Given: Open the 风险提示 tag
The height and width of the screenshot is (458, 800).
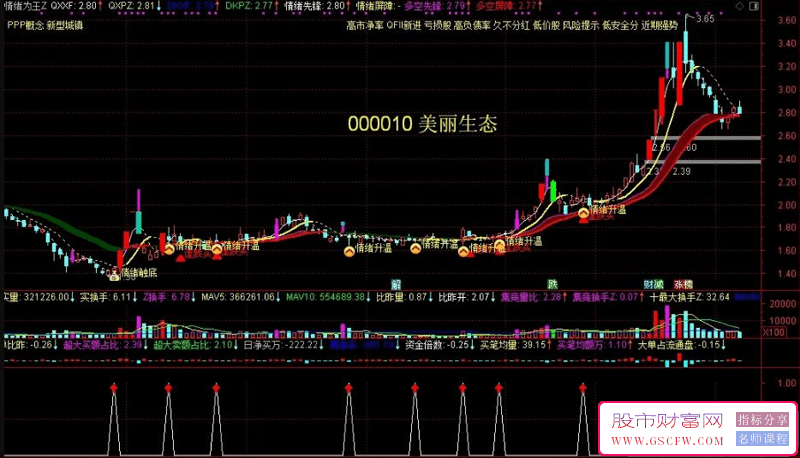Looking at the screenshot, I should pyautogui.click(x=581, y=25).
